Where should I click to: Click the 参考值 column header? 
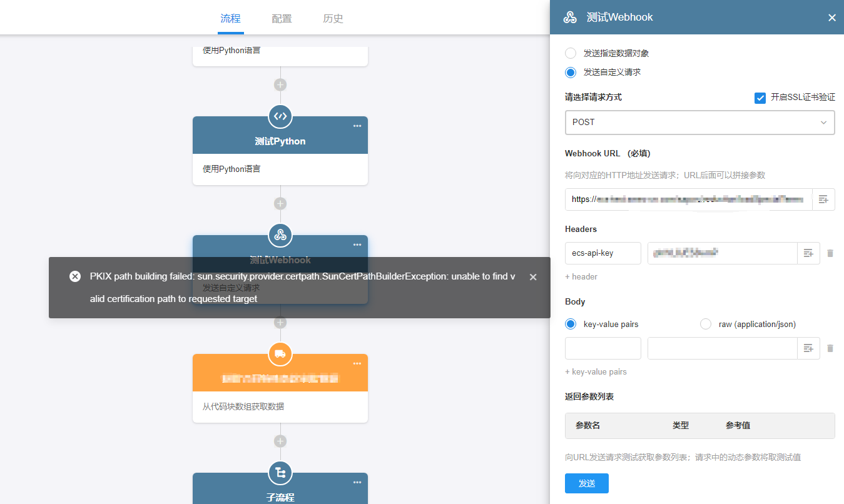(x=738, y=425)
